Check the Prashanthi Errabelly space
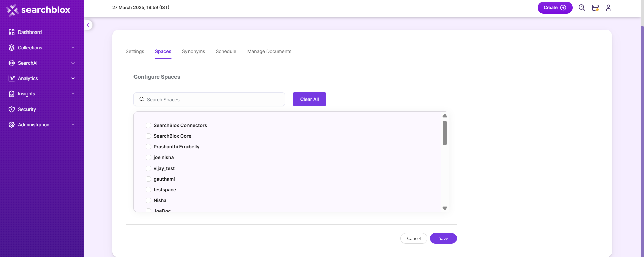644x257 pixels. pyautogui.click(x=148, y=147)
